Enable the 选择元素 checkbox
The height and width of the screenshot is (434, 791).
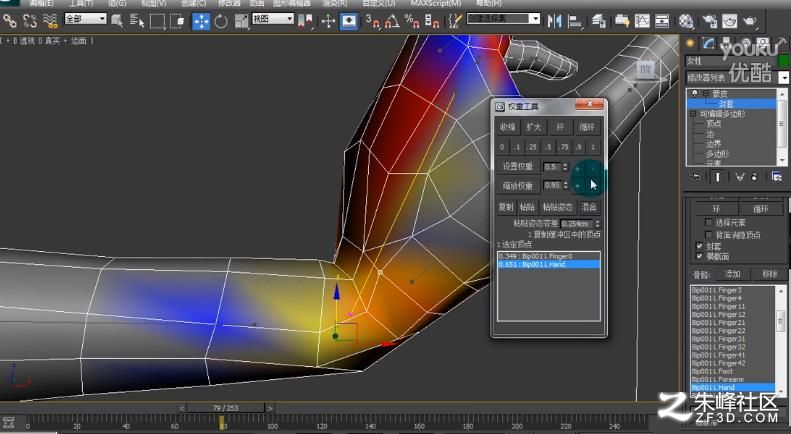coord(708,222)
